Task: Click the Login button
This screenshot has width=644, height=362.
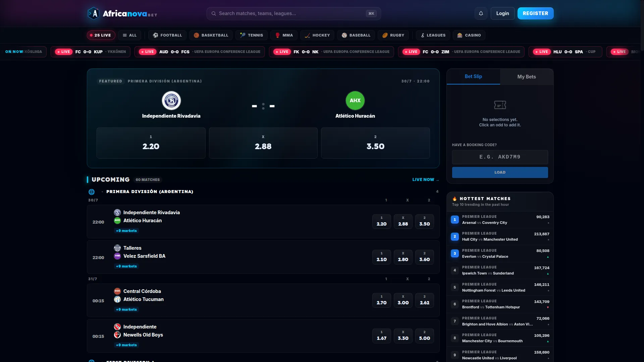Action: pos(502,13)
